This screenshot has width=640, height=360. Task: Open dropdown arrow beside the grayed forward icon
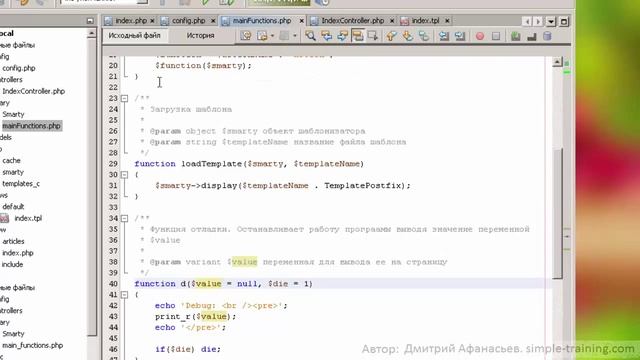click(x=295, y=36)
